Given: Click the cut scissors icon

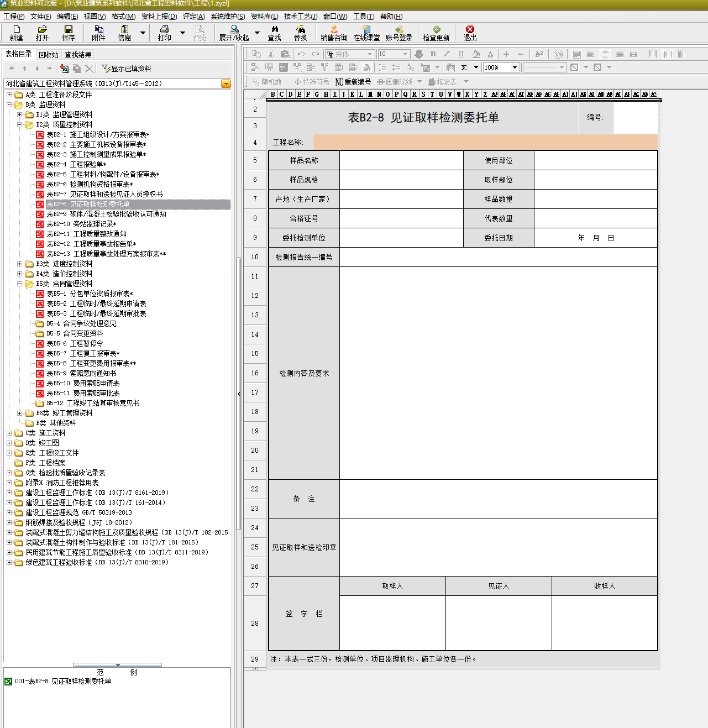Looking at the screenshot, I should (x=271, y=54).
